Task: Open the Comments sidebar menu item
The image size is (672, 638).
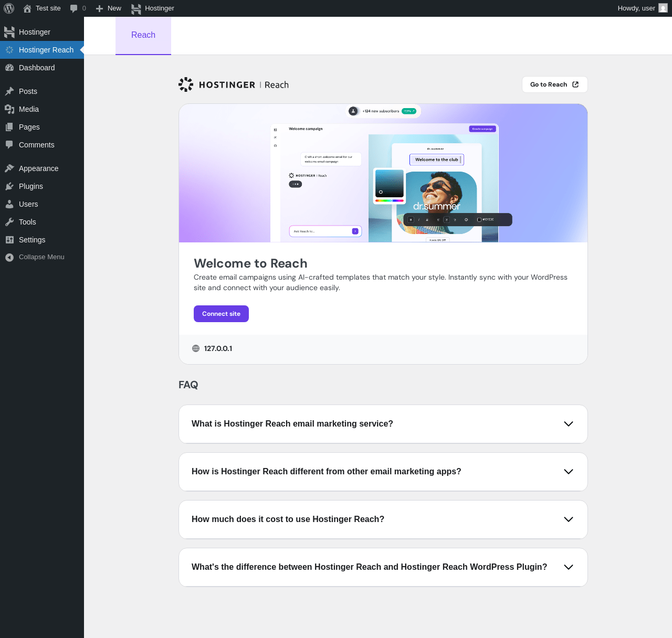Action: click(42, 145)
